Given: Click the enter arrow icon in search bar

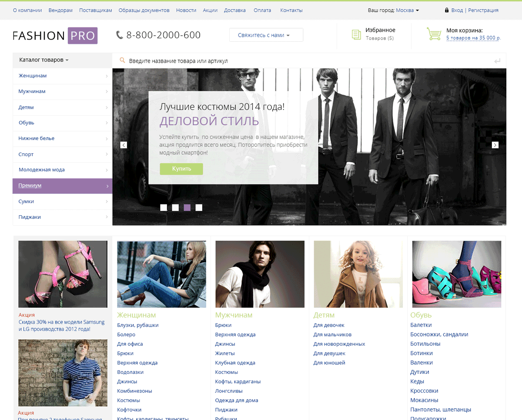Looking at the screenshot, I should click(497, 61).
